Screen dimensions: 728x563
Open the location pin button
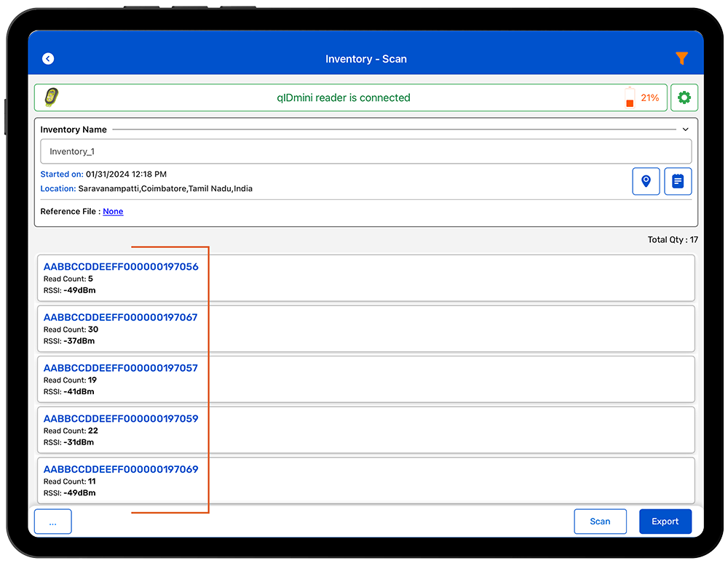646,181
